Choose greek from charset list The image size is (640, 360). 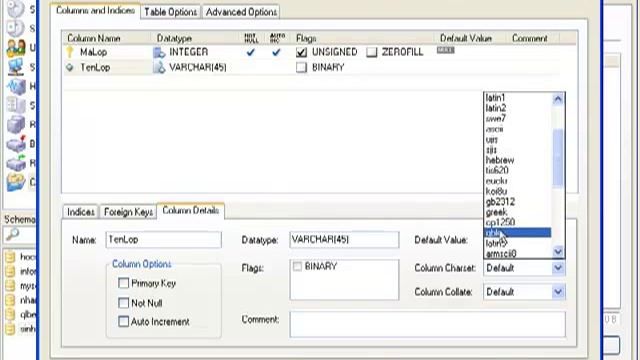pyautogui.click(x=497, y=212)
